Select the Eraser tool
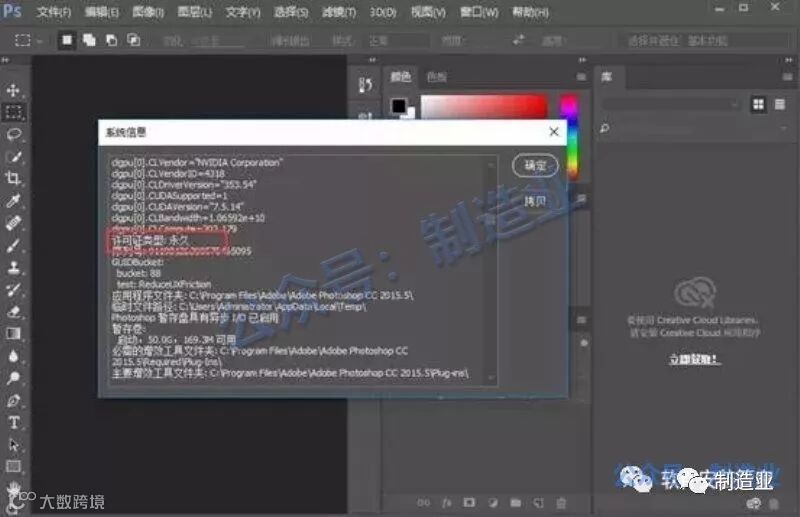Screen dimensions: 800x517 point(13,311)
